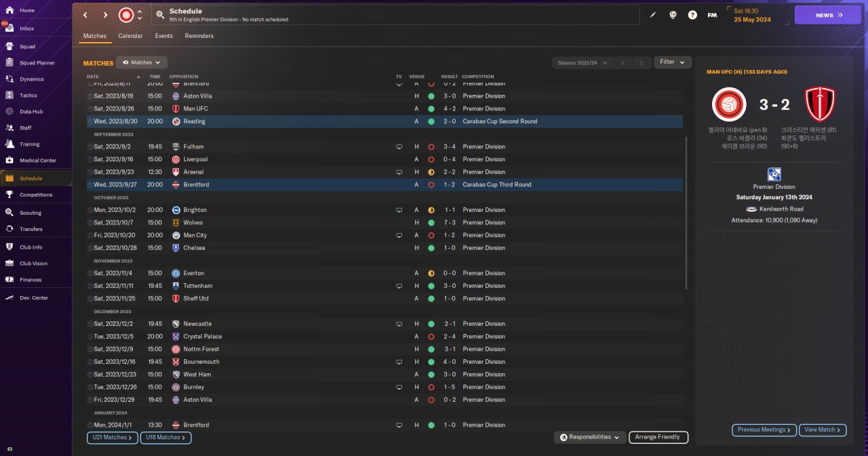Click the NEWS continue button
The width and height of the screenshot is (868, 456).
click(827, 15)
